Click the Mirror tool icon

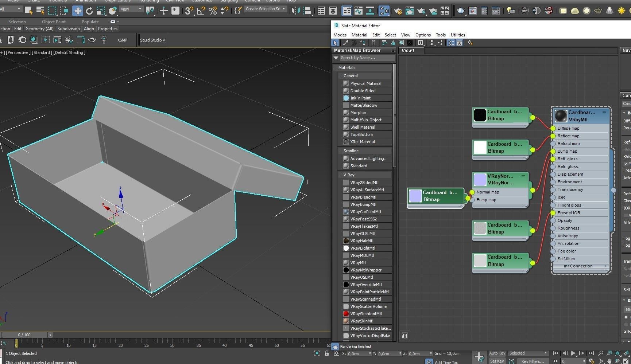click(295, 11)
